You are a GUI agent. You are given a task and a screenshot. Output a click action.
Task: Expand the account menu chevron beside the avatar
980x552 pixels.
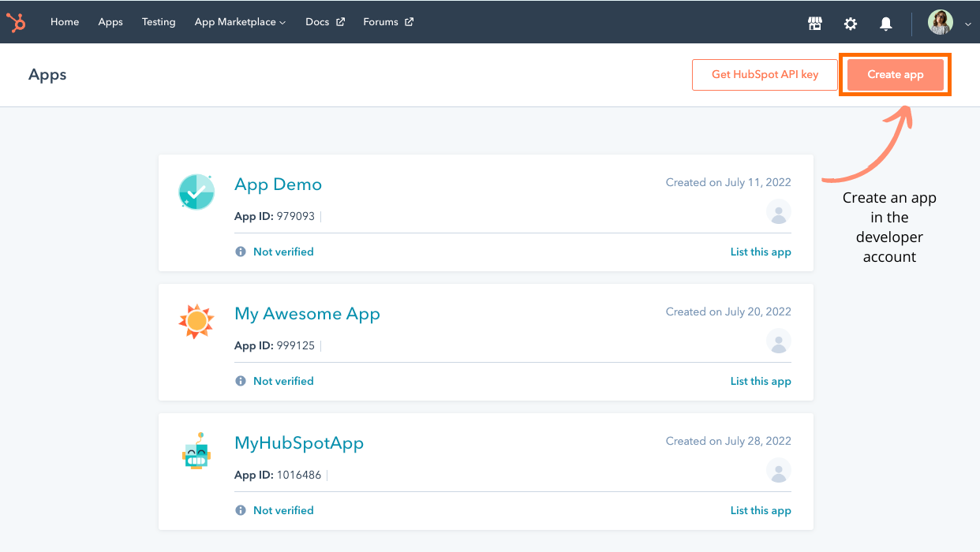tap(967, 24)
